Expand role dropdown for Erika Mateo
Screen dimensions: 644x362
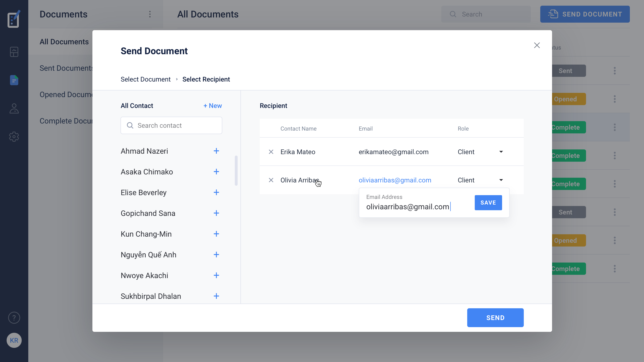(501, 152)
